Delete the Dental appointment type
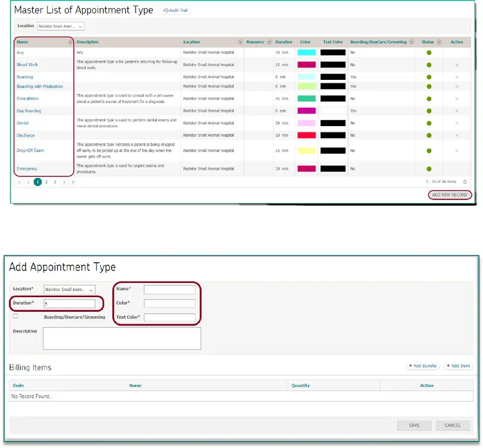483x448 pixels. pyautogui.click(x=457, y=123)
